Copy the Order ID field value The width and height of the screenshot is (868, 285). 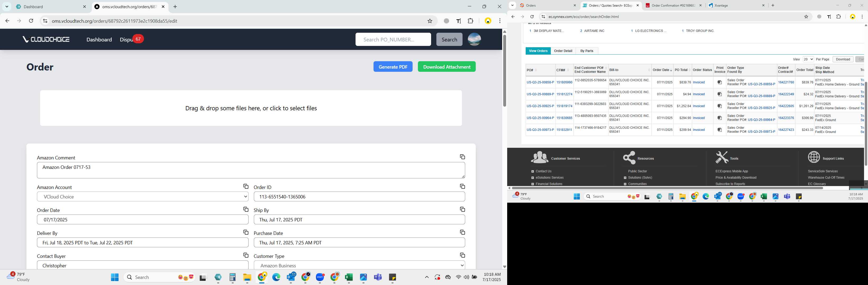pyautogui.click(x=462, y=186)
